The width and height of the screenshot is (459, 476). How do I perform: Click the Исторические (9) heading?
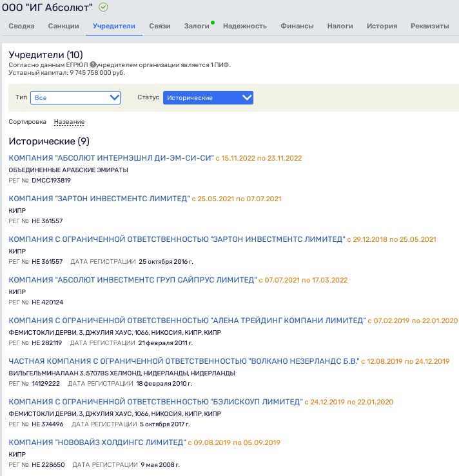(x=49, y=141)
